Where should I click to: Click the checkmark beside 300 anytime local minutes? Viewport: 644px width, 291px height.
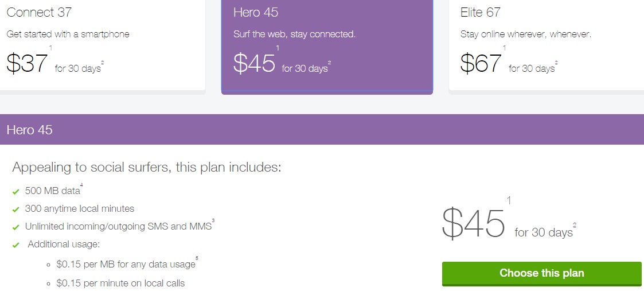pos(15,209)
